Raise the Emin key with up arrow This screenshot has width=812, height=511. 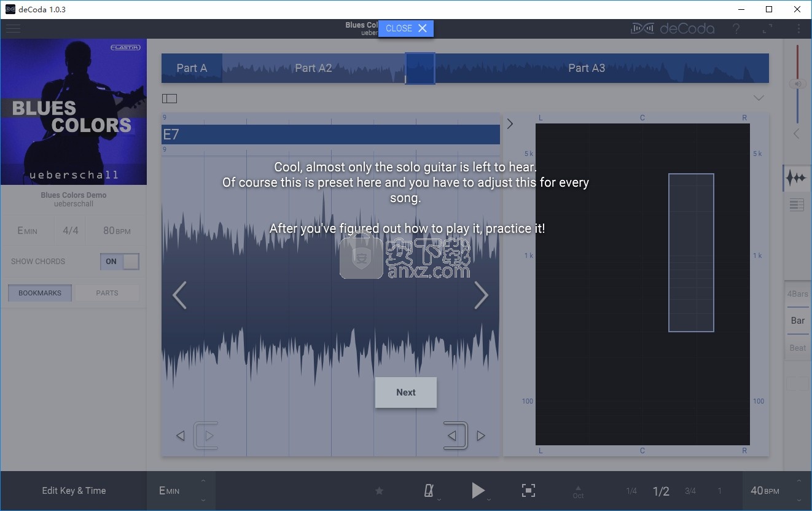tap(203, 481)
